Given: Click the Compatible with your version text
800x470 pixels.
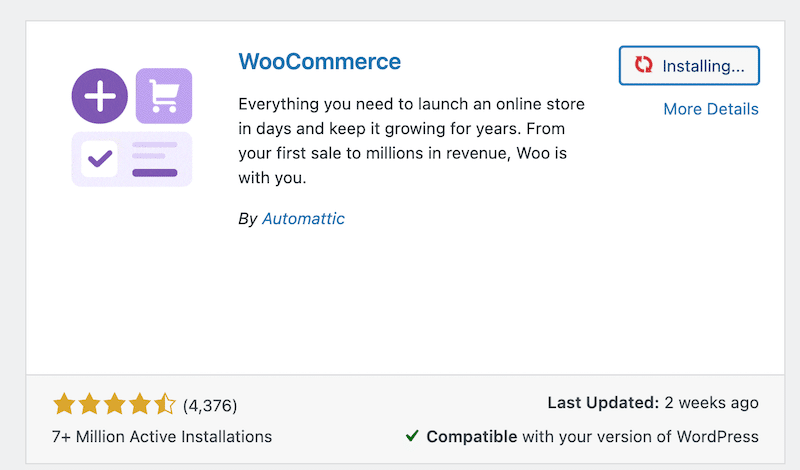Looking at the screenshot, I should click(x=592, y=436).
